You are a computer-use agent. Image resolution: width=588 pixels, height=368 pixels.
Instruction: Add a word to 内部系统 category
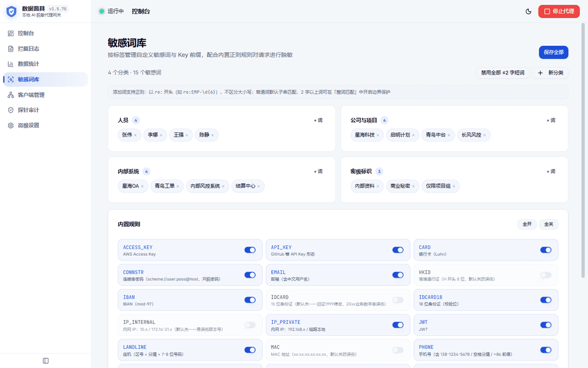tap(318, 172)
